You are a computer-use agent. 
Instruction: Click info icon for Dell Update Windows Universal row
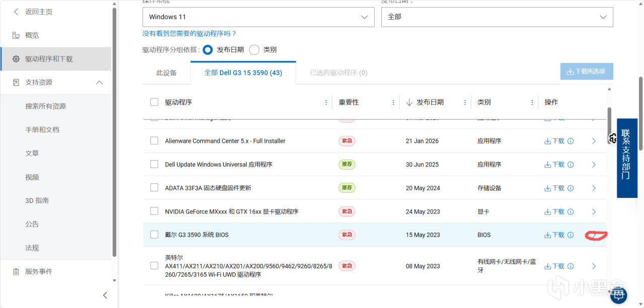[x=571, y=165]
